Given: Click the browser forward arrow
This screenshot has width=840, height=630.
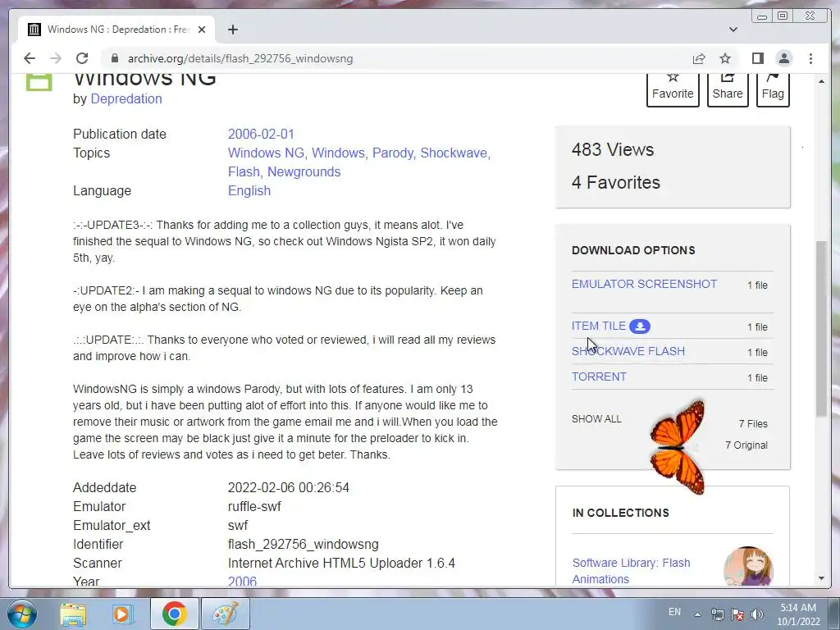Looking at the screenshot, I should click(56, 58).
